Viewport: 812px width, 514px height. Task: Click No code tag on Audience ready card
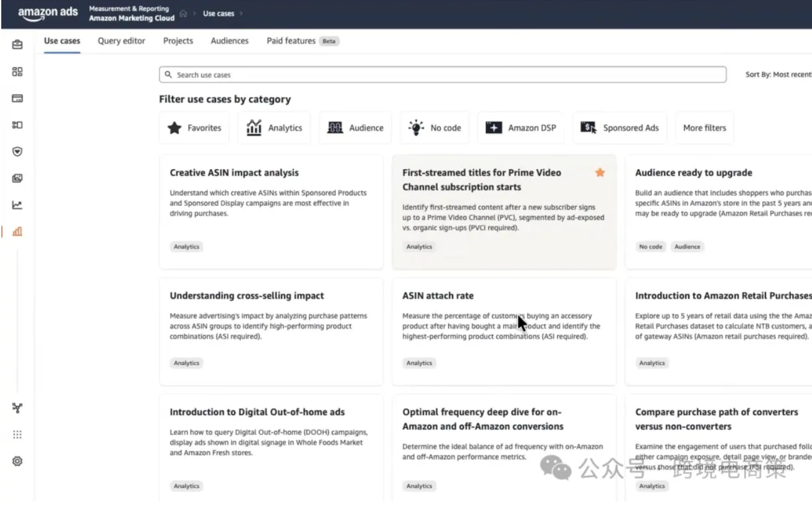(651, 247)
